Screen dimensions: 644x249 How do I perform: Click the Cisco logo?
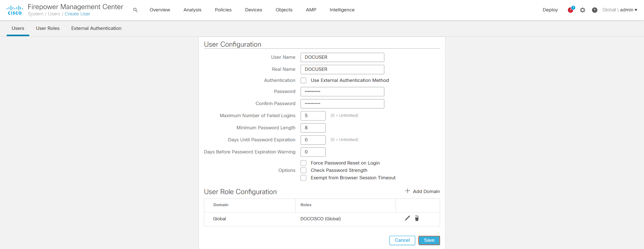point(14,10)
